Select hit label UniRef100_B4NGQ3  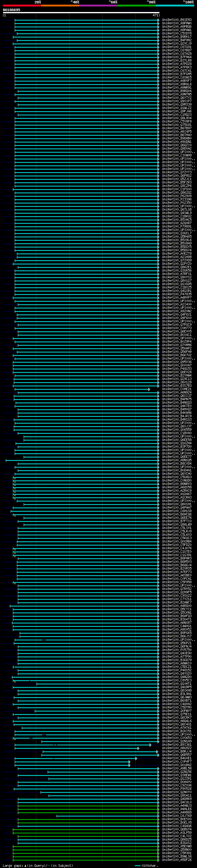(177, 403)
